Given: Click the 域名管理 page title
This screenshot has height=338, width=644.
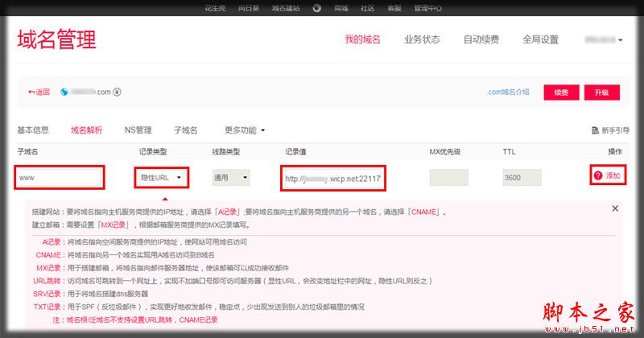Looking at the screenshot, I should point(56,39).
